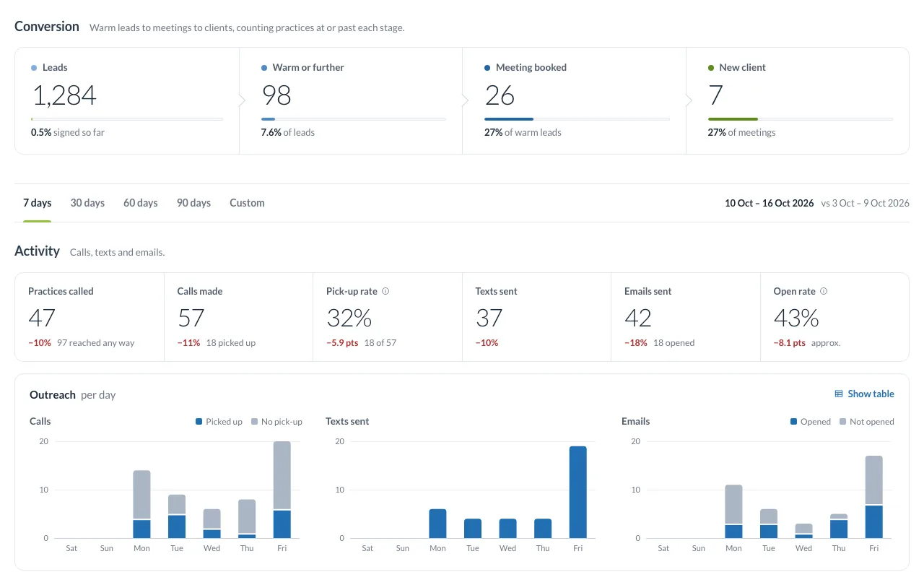Click the Pick-up rate value 32%
The image size is (924, 585).
tap(349, 318)
